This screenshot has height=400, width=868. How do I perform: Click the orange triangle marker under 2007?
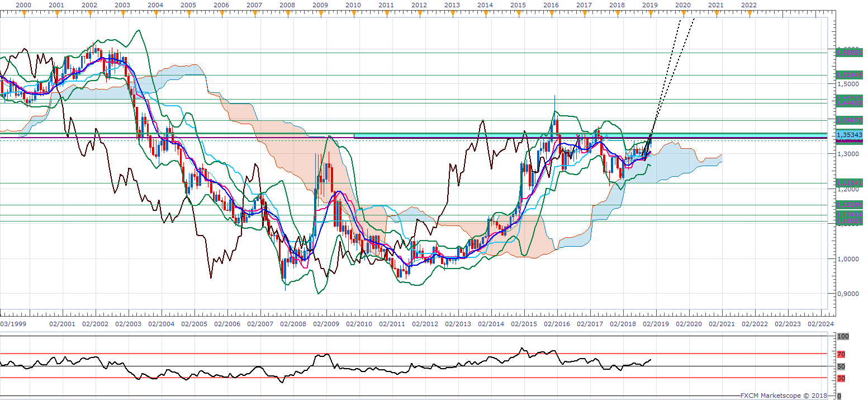tap(254, 14)
